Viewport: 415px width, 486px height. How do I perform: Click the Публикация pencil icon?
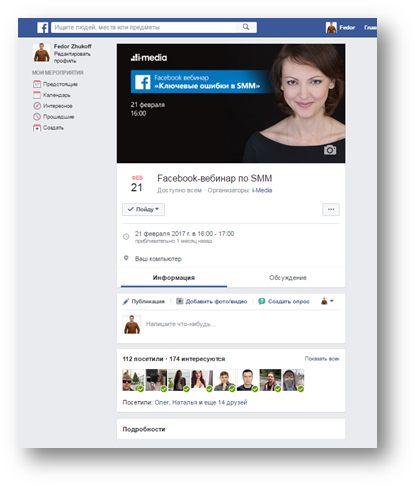tap(126, 302)
